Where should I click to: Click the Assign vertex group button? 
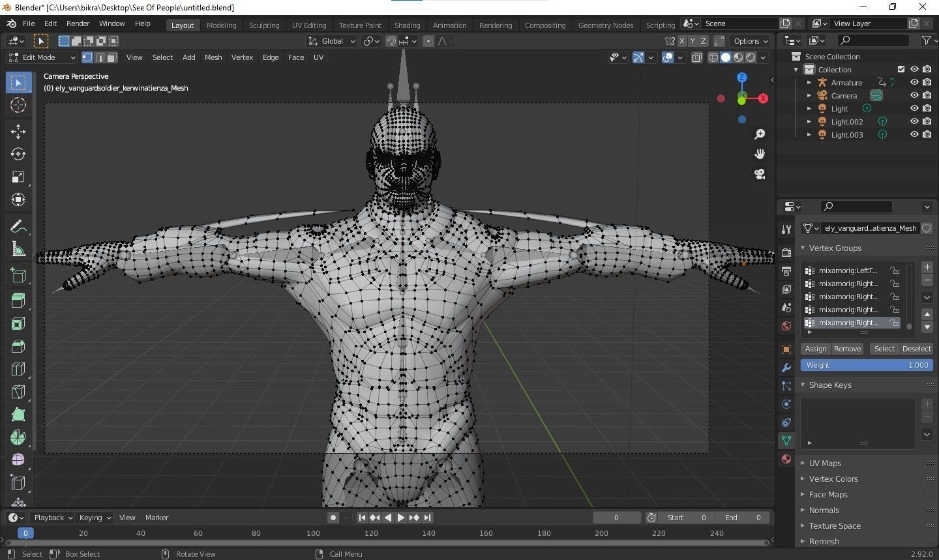[816, 349]
